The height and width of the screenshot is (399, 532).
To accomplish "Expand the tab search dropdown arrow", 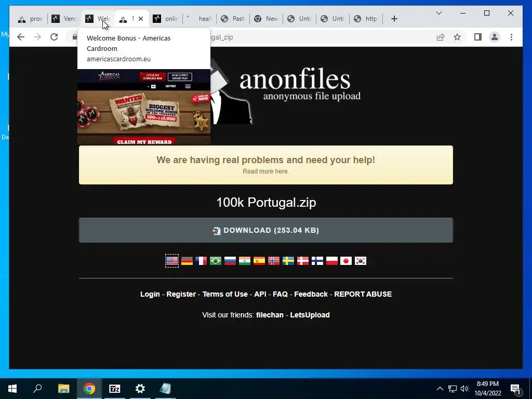I will click(x=438, y=13).
